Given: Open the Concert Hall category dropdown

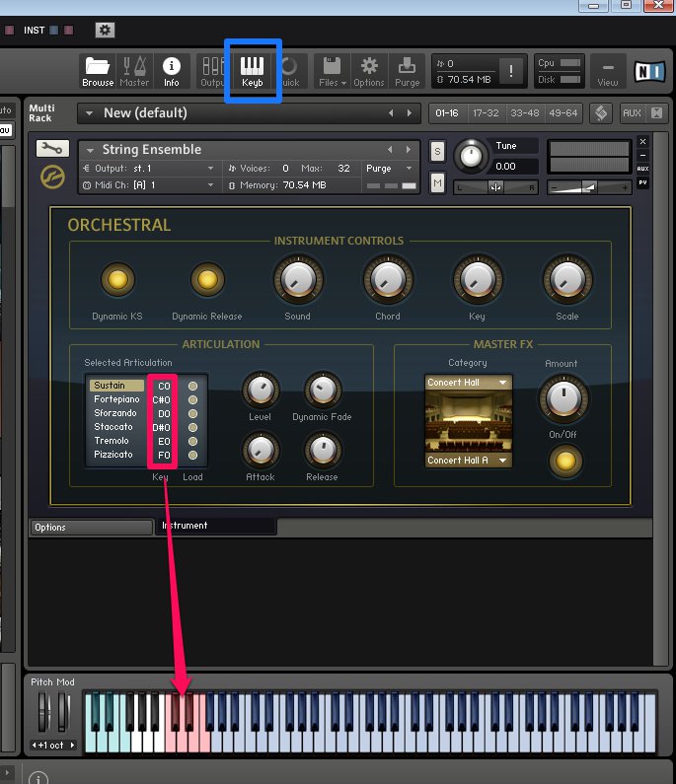Looking at the screenshot, I should tap(468, 383).
